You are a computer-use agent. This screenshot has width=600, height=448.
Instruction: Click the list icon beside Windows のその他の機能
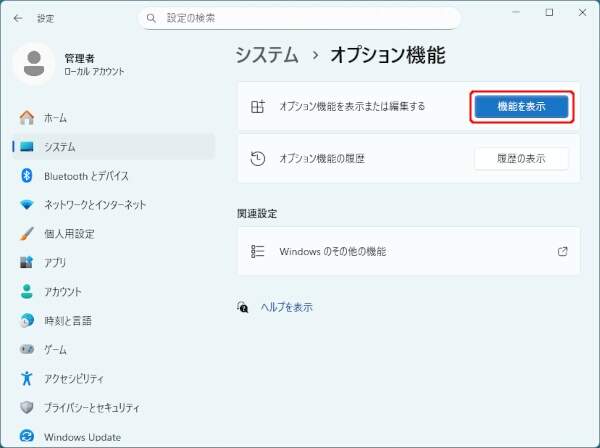tap(258, 251)
